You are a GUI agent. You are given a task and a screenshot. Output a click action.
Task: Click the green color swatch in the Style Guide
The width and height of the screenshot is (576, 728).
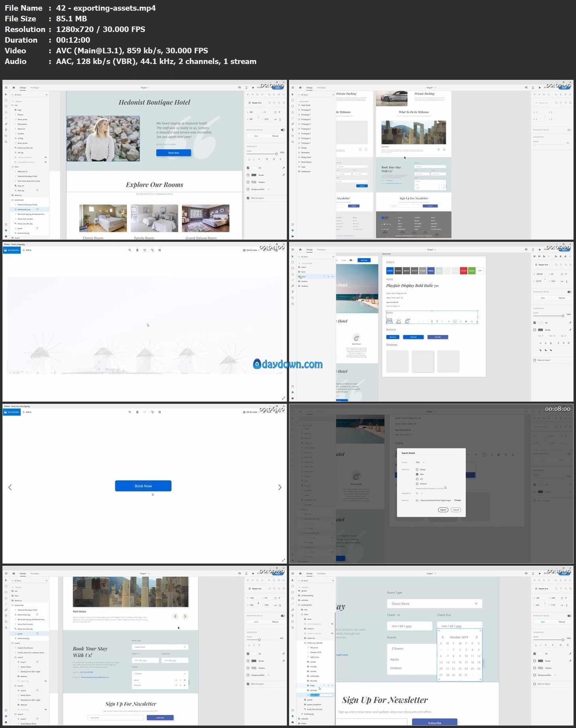point(472,271)
